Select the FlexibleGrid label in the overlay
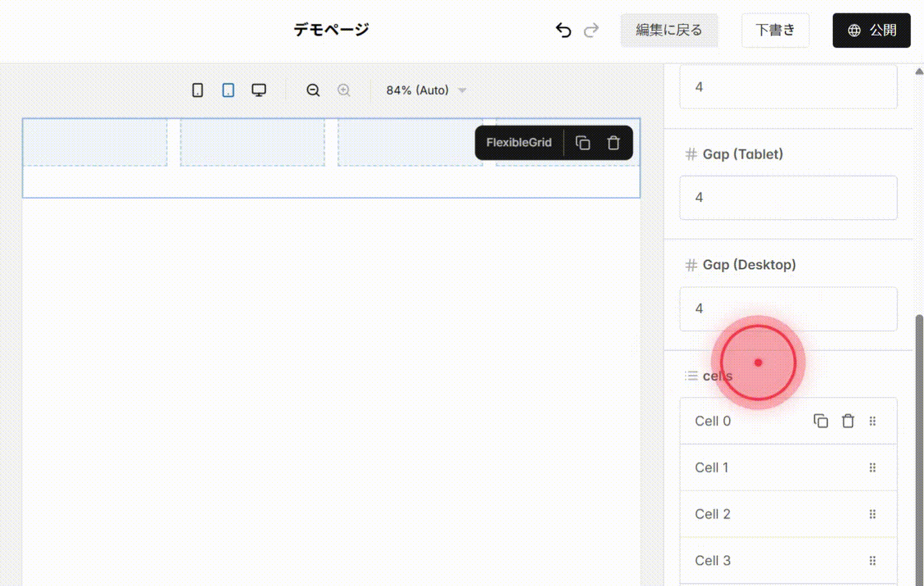Image resolution: width=924 pixels, height=586 pixels. (518, 142)
